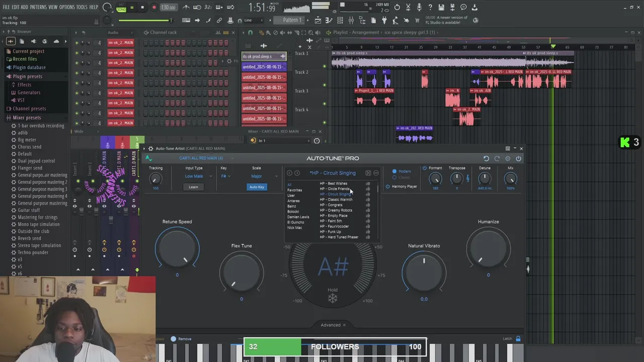Open the help question mark icon
The width and height of the screenshot is (644, 362).
430,8
